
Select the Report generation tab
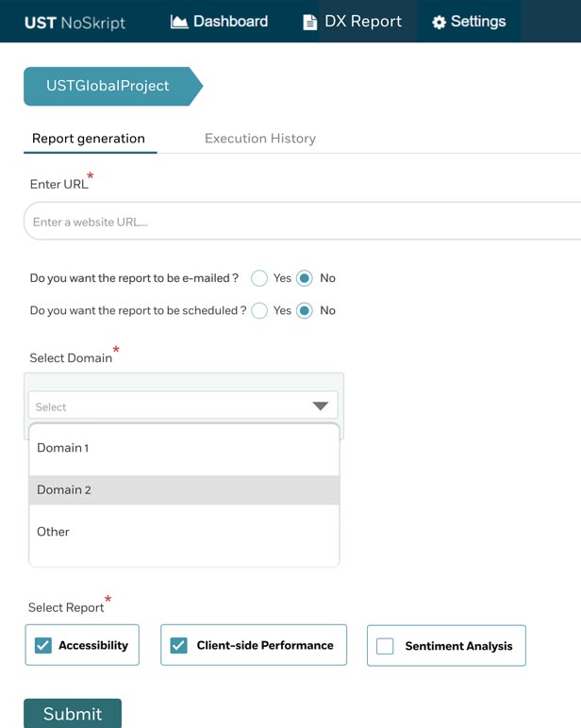click(x=89, y=139)
